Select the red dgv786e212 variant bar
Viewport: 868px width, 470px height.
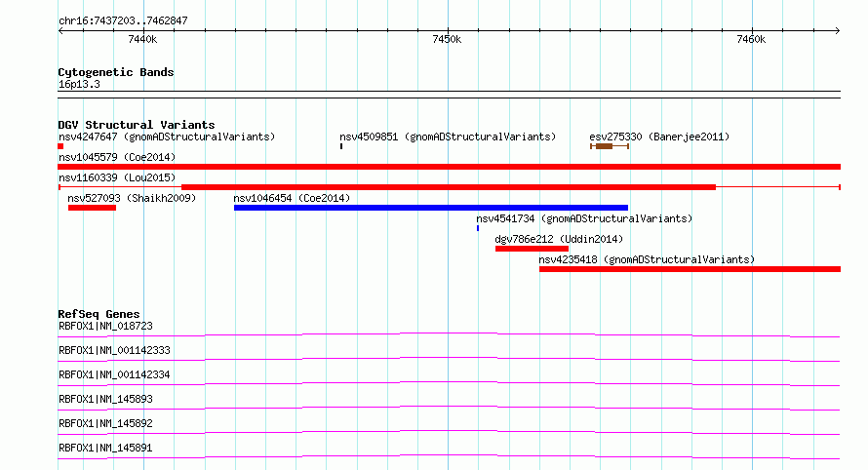532,249
